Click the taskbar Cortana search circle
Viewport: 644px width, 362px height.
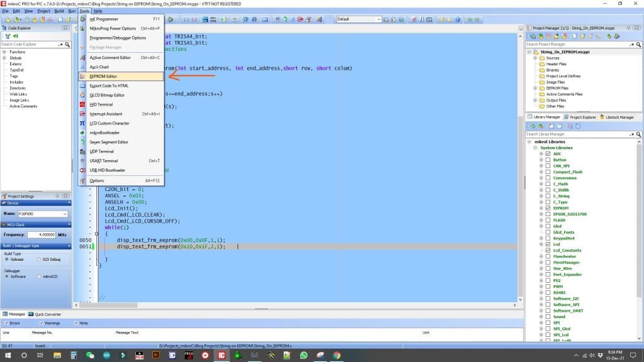[x=24, y=356]
